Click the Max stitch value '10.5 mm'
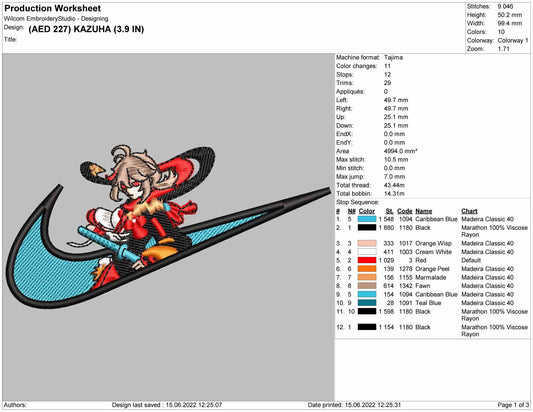 [396, 159]
